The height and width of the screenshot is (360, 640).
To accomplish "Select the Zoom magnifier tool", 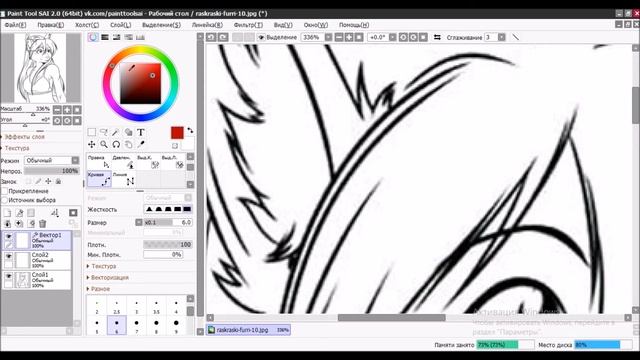I will [104, 144].
